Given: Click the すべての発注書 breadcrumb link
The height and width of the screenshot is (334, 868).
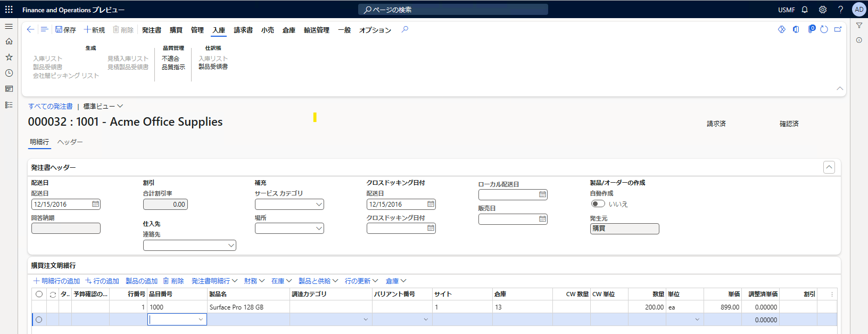Looking at the screenshot, I should pos(51,106).
